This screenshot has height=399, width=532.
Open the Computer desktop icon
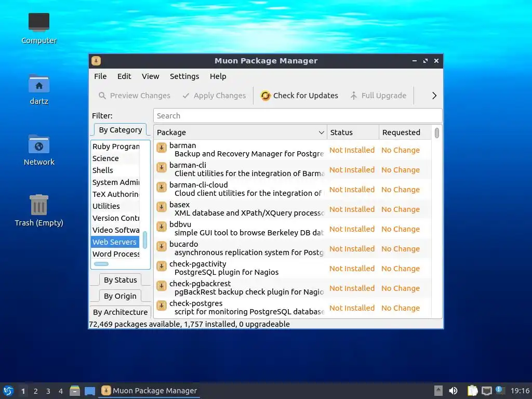click(x=38, y=29)
